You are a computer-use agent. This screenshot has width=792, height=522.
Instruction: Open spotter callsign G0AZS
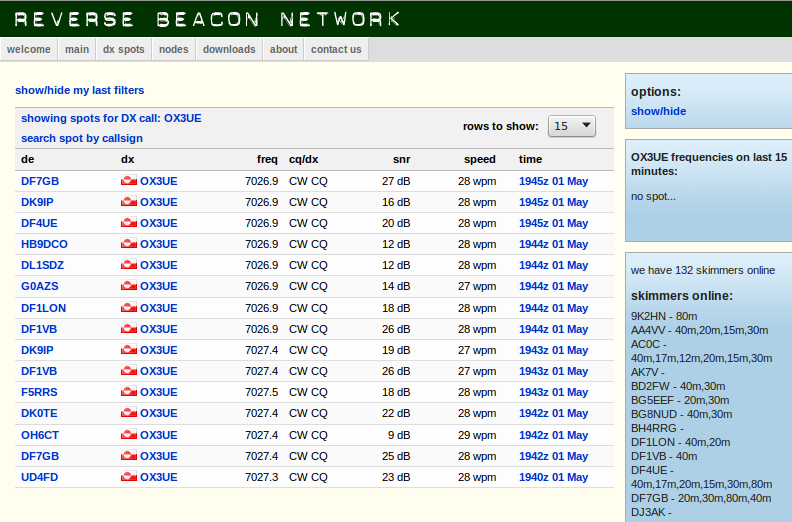(x=40, y=286)
